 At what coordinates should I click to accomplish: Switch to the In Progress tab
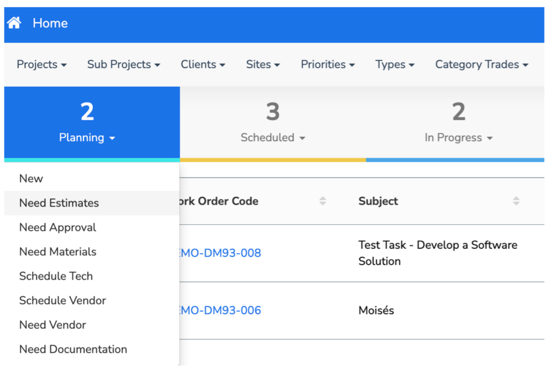(455, 123)
